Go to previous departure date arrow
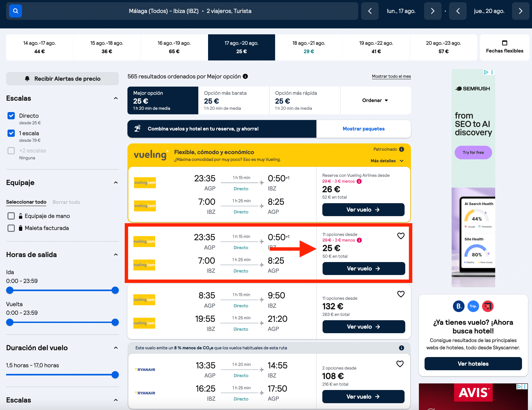Viewport: 532px width, 410px height. point(370,11)
